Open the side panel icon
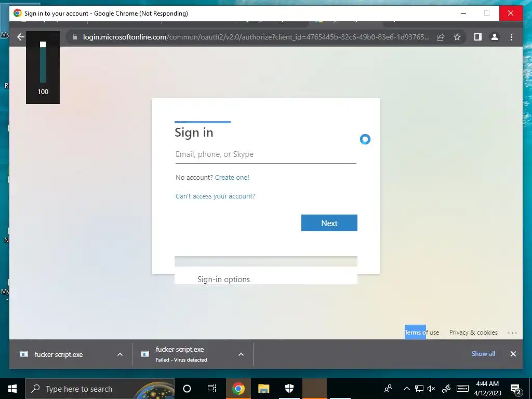The height and width of the screenshot is (399, 532). [x=478, y=37]
